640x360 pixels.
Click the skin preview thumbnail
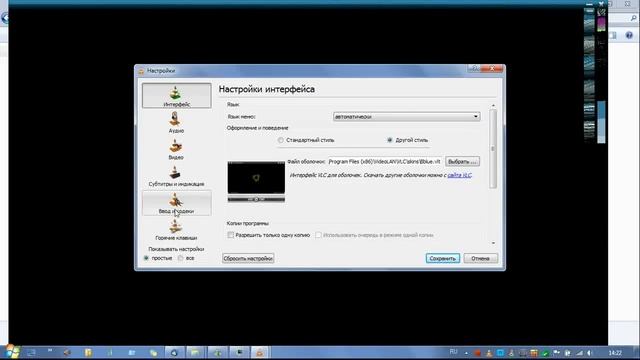(x=256, y=182)
